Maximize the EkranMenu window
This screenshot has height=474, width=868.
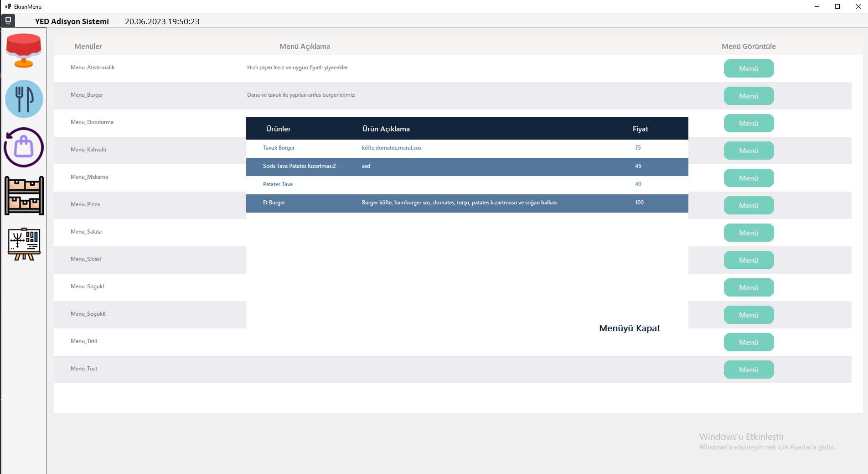[837, 6]
